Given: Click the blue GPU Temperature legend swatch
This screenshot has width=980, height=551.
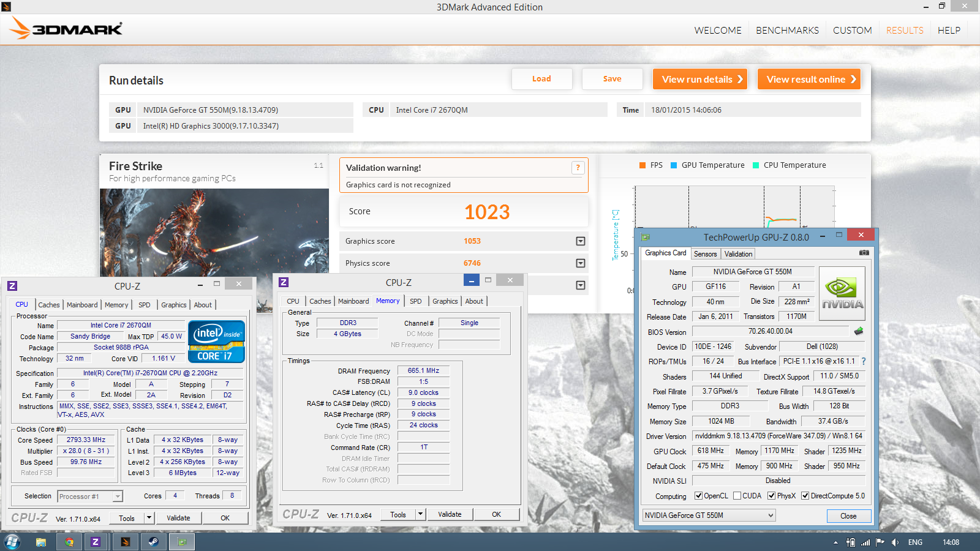Looking at the screenshot, I should 674,165.
